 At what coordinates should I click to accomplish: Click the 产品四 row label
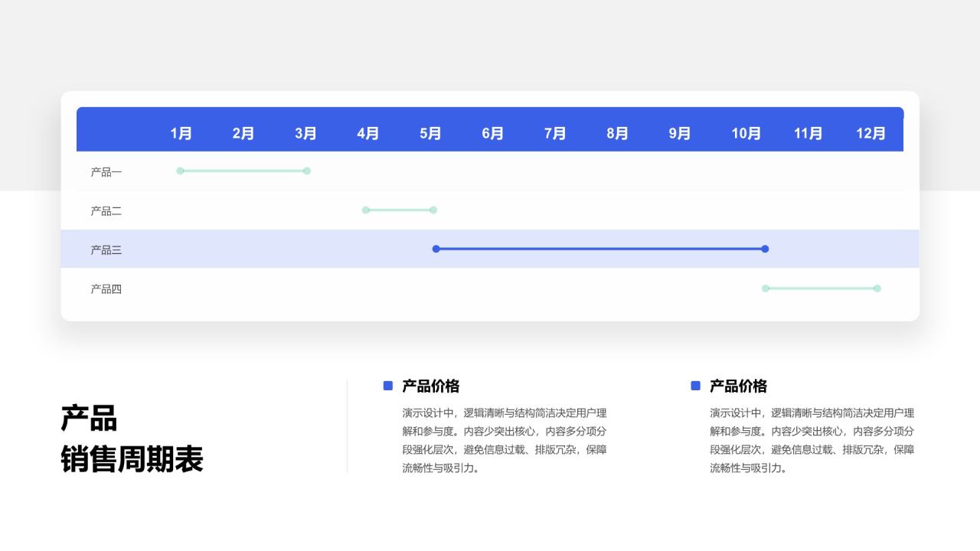pos(105,289)
